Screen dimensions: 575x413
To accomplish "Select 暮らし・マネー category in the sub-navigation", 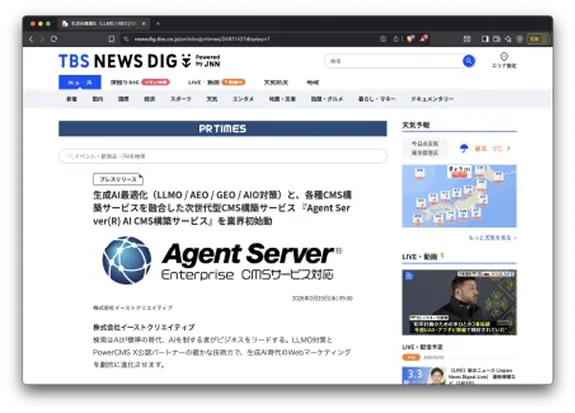I will point(377,99).
